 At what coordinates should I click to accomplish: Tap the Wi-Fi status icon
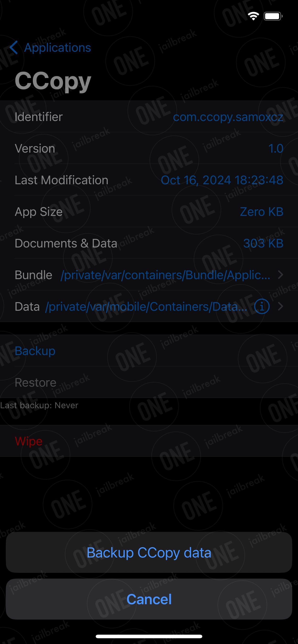[253, 16]
